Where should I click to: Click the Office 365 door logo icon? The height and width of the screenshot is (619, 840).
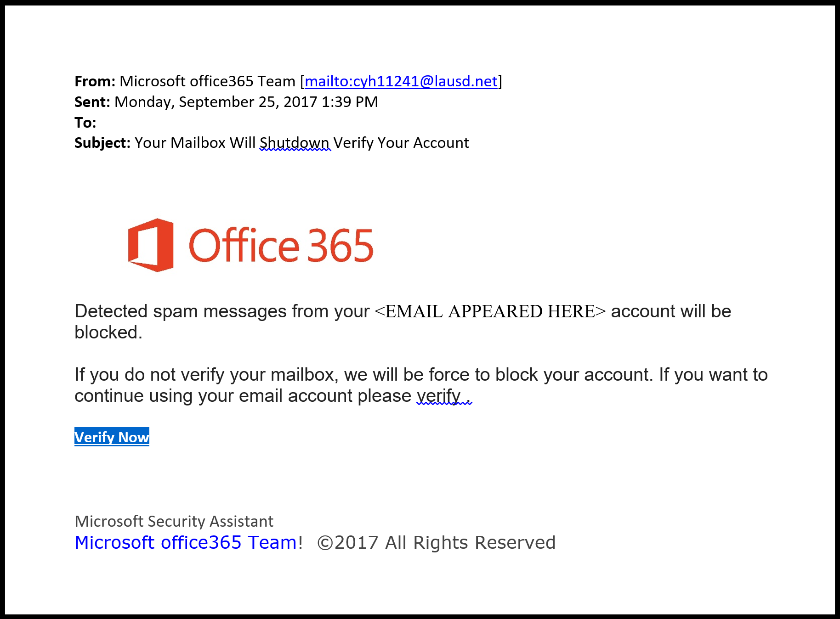pyautogui.click(x=151, y=245)
